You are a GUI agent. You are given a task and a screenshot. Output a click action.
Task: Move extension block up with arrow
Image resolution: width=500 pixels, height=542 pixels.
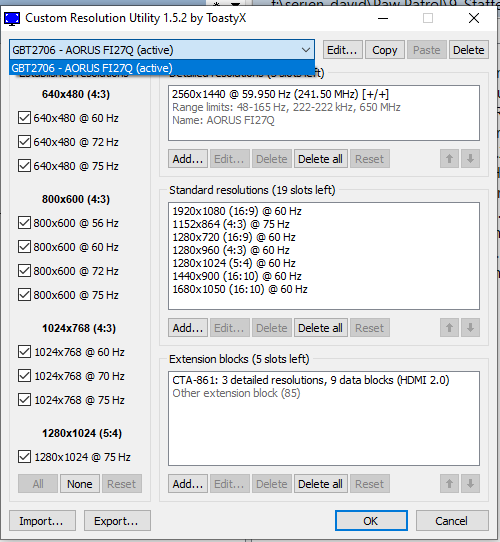pyautogui.click(x=449, y=484)
